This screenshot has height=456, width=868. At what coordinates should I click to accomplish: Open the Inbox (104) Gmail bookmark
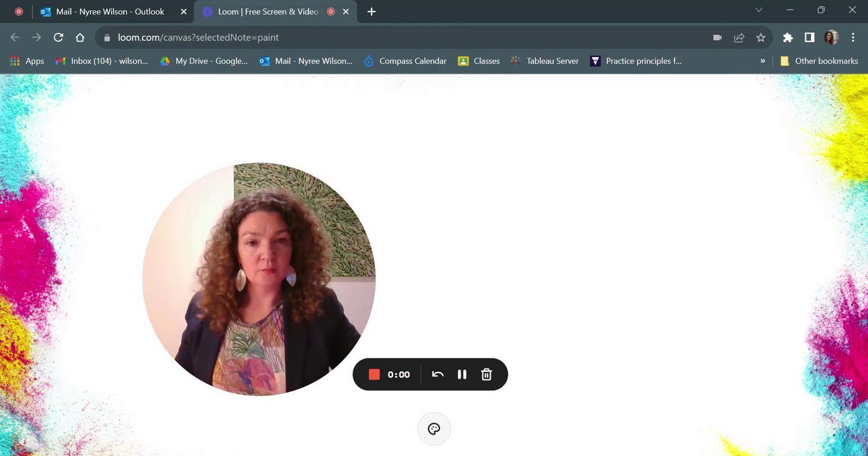[102, 61]
